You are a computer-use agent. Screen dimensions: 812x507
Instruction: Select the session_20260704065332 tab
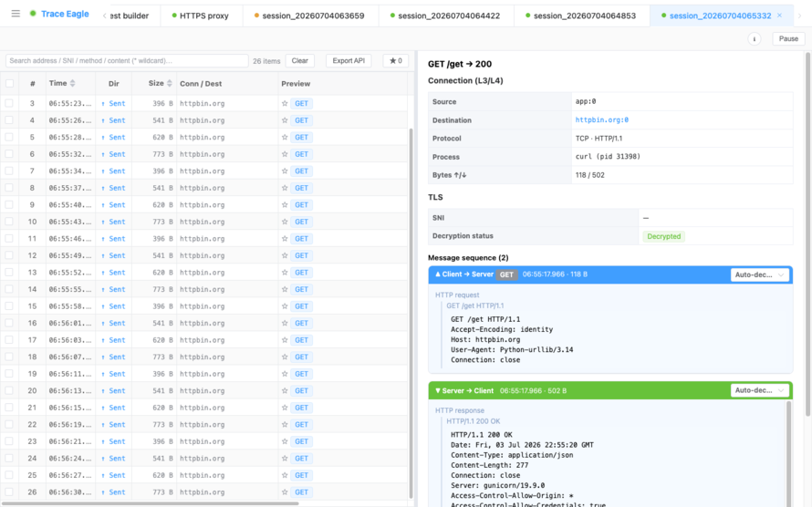tap(721, 16)
